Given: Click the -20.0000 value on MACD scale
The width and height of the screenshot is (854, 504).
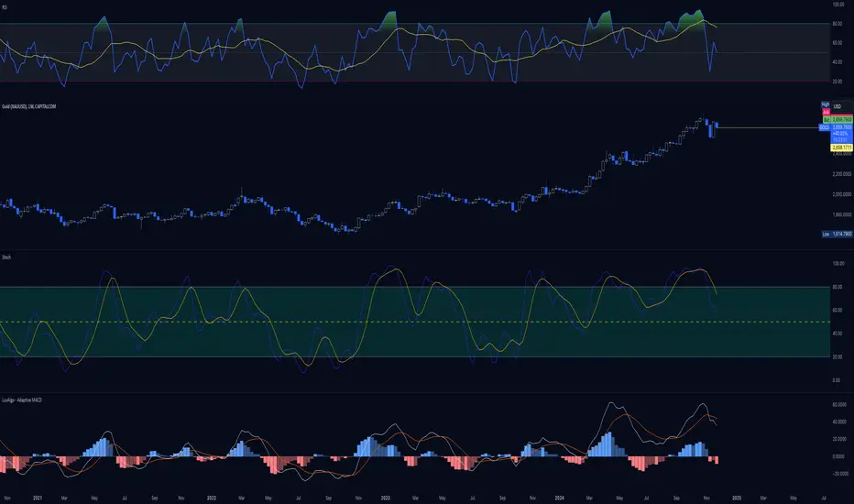Looking at the screenshot, I should tap(839, 474).
